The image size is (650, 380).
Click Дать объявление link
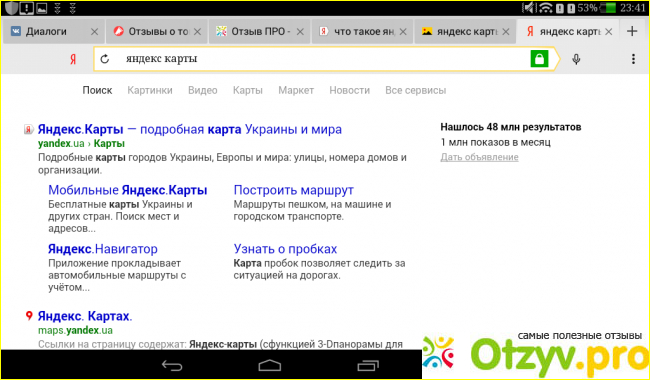click(479, 157)
